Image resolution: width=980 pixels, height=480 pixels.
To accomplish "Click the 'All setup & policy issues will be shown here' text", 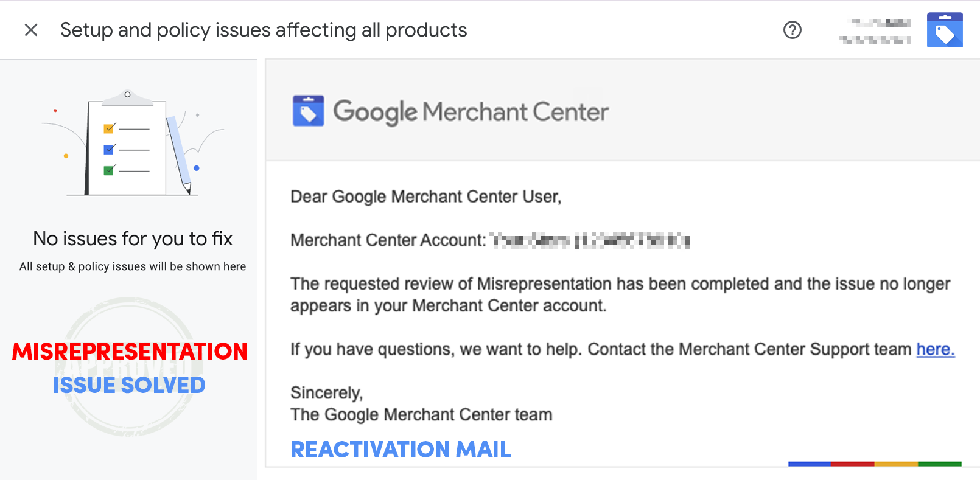I will [x=133, y=266].
